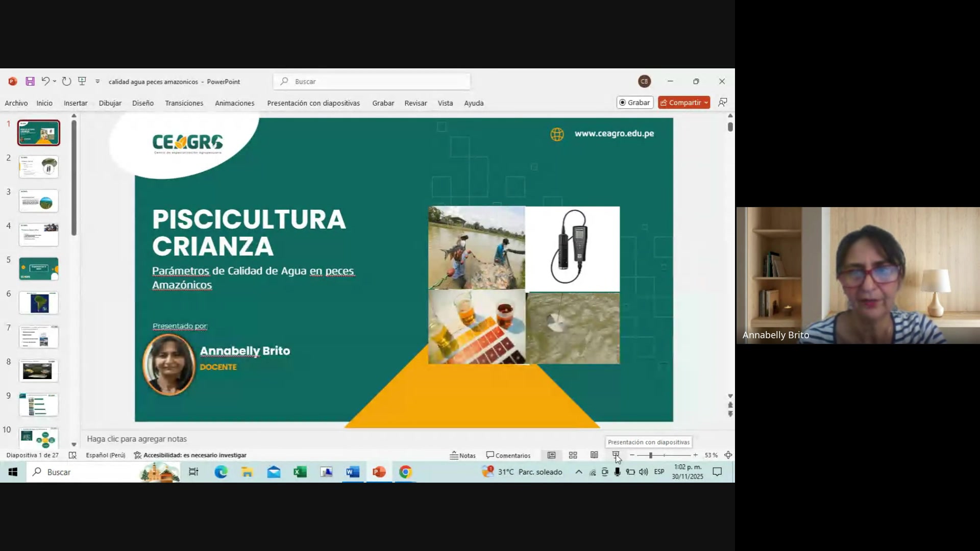This screenshot has height=551, width=980.
Task: Expand Quick Access Toolbar customization arrow
Action: click(x=97, y=81)
